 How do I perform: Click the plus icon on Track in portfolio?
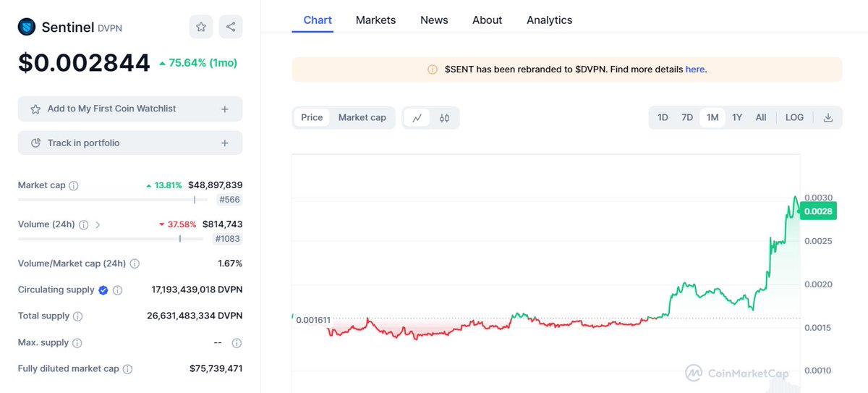(225, 143)
